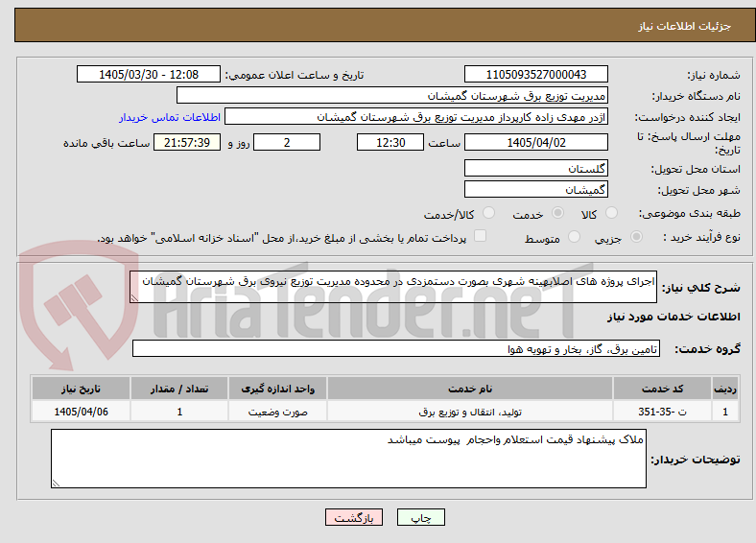The height and width of the screenshot is (543, 756).
Task: Open اطلاعات تماس خریدار contact link
Action: [170, 117]
